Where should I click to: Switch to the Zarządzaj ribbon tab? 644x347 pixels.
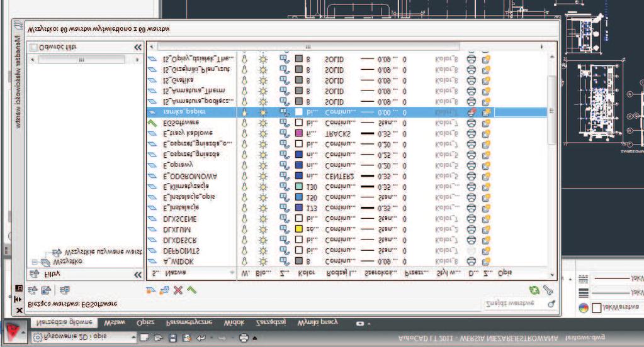pos(271,323)
